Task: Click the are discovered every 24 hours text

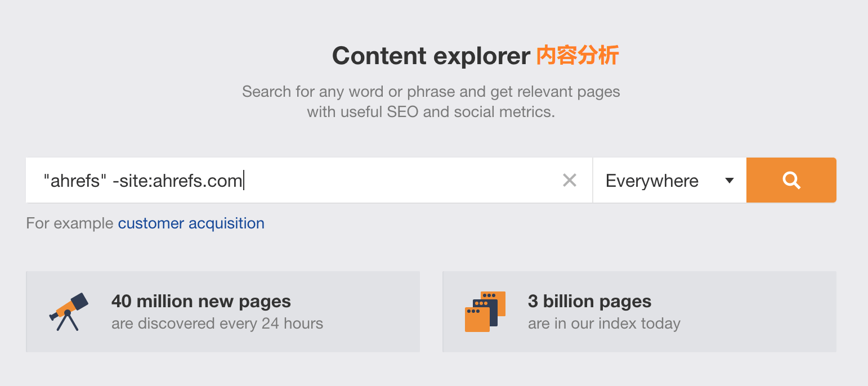Action: (x=217, y=324)
